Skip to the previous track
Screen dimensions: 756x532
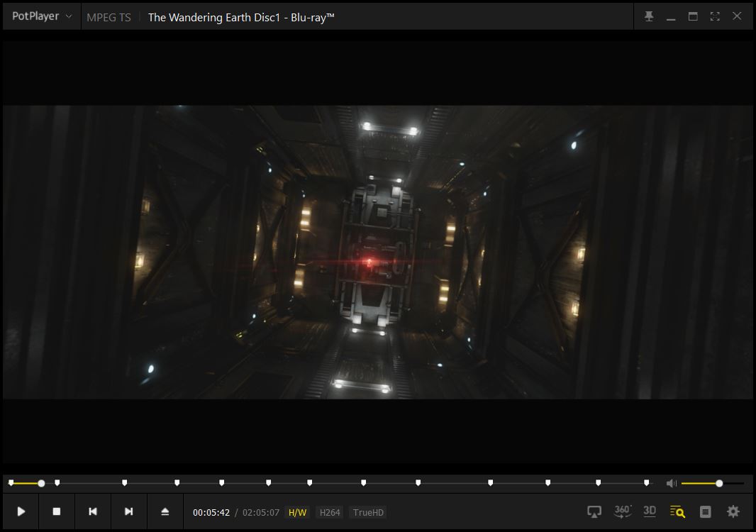pyautogui.click(x=93, y=511)
